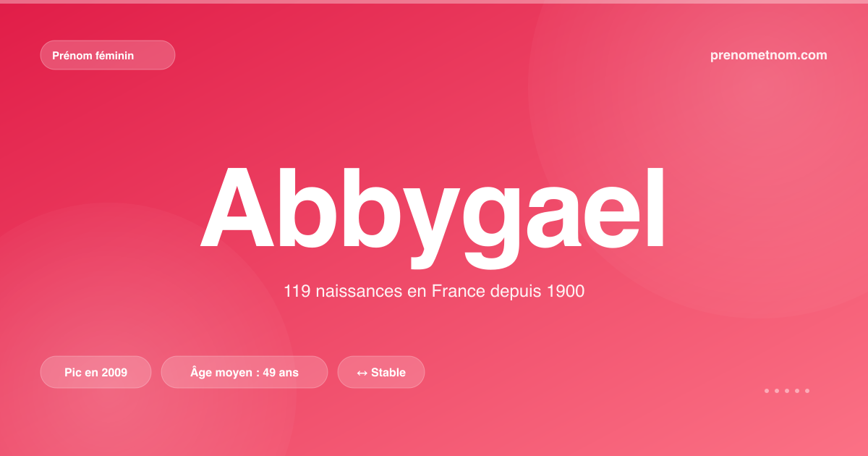868x456 pixels.
Task: Click "119 naissances en France depuis 1900" text
Action: point(434,292)
